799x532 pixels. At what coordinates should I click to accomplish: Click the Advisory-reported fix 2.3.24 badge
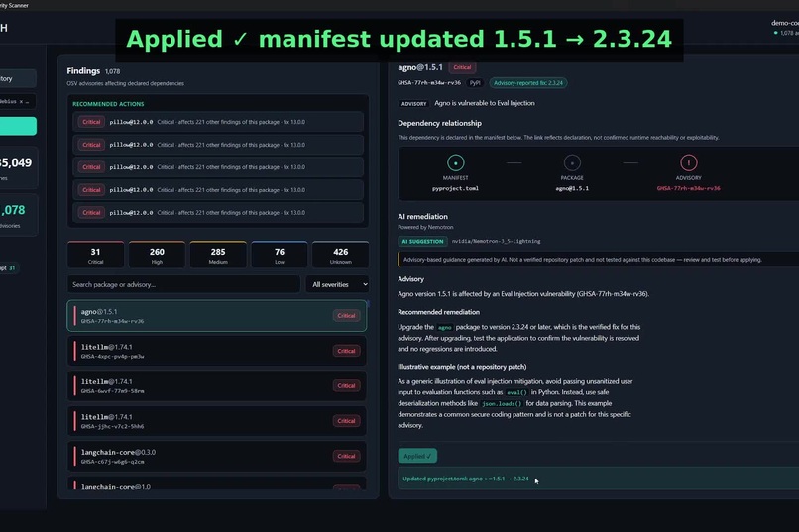(528, 83)
